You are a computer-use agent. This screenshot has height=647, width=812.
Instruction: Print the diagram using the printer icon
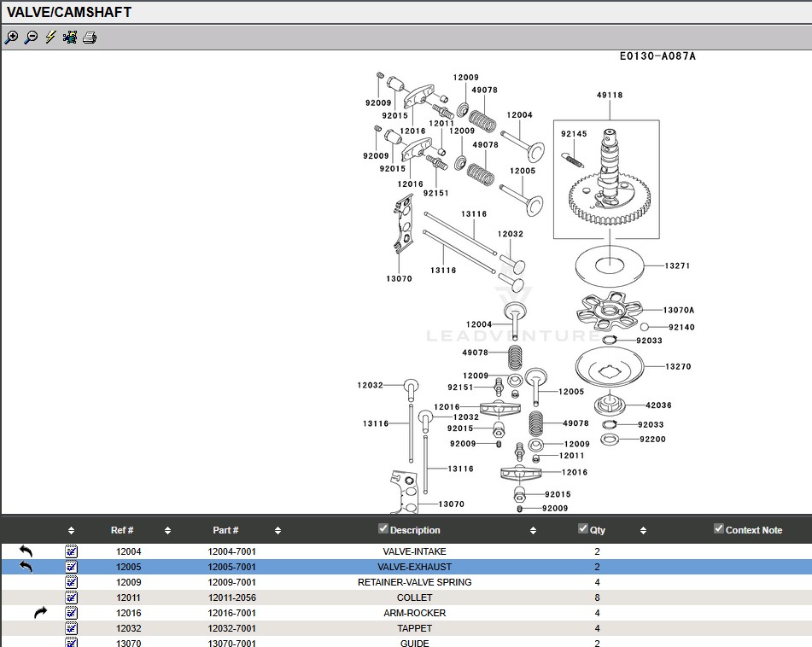click(90, 38)
